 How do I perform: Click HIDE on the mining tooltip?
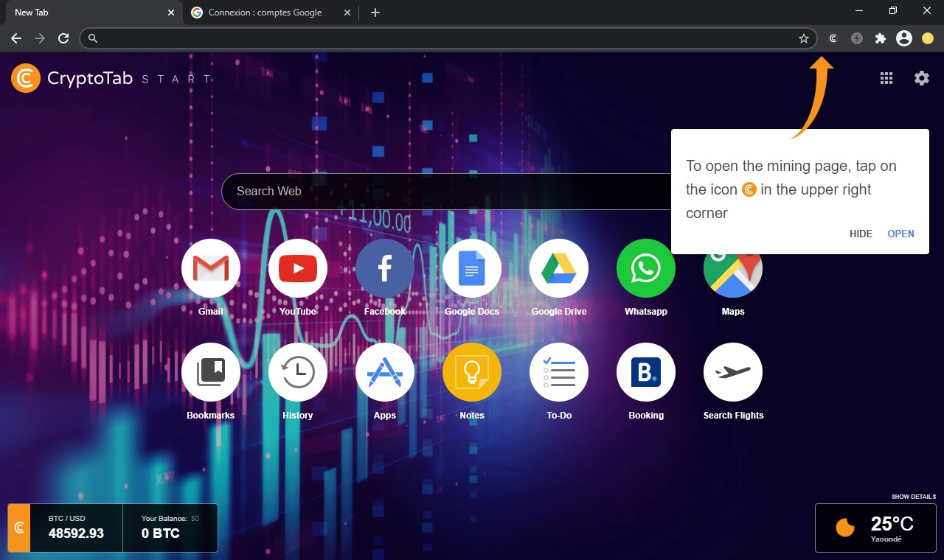[861, 234]
